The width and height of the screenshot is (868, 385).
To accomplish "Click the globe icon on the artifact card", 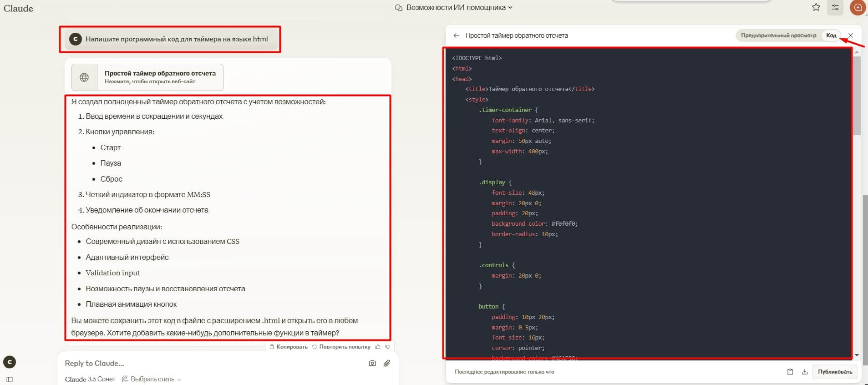I will point(84,77).
